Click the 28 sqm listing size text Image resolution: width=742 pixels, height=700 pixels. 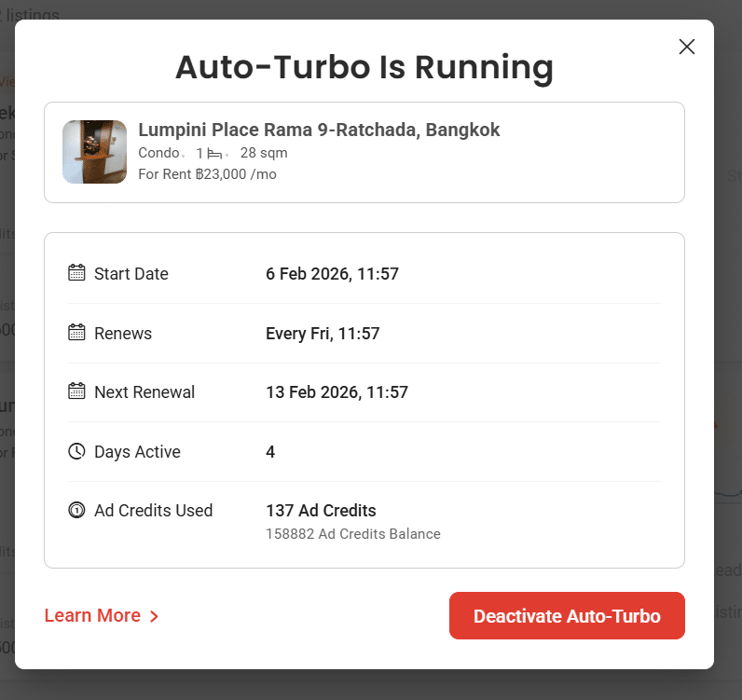tap(264, 153)
